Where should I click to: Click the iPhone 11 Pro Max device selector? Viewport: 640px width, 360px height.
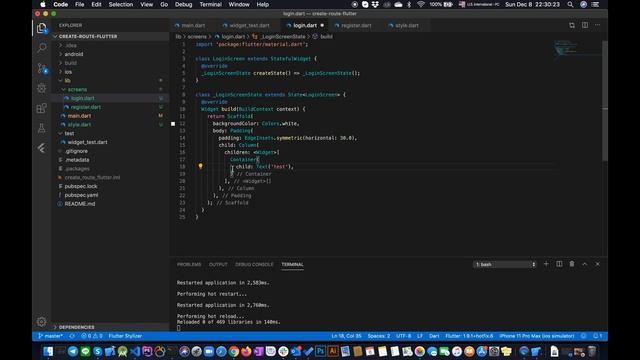click(x=537, y=336)
